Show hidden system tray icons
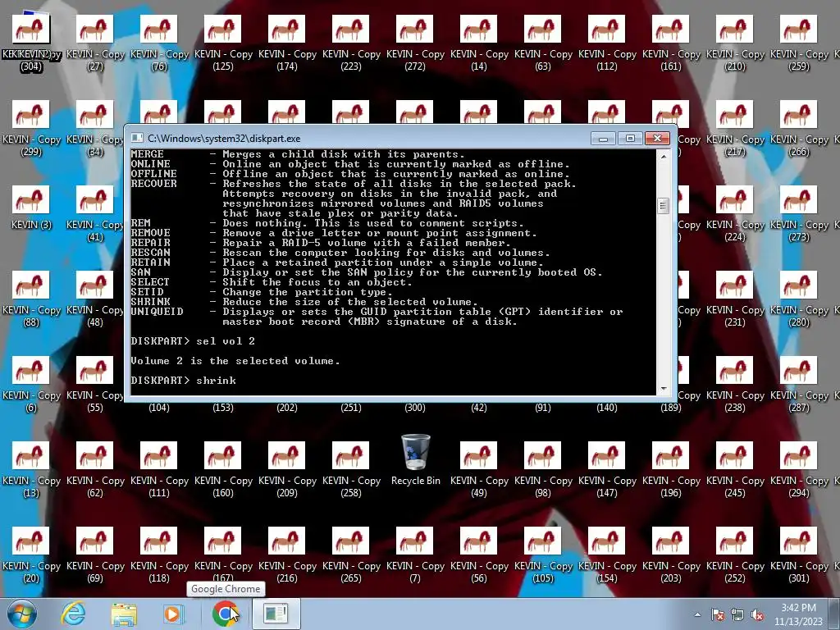Viewport: 840px width, 630px height. coord(697,615)
